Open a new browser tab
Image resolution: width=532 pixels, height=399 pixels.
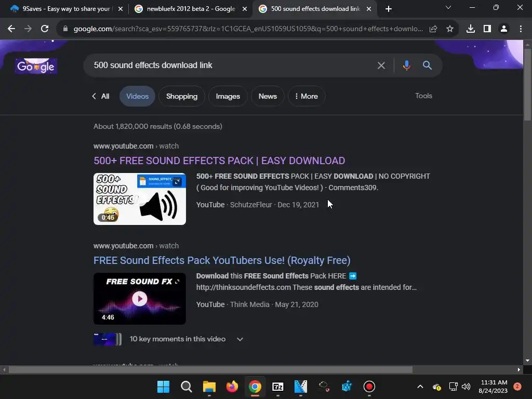(x=389, y=9)
